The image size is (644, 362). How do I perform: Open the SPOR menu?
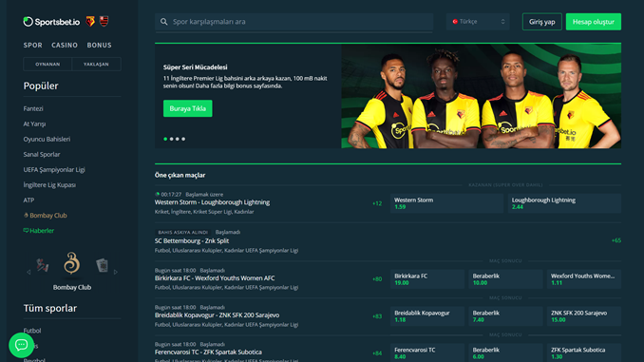pos(33,46)
